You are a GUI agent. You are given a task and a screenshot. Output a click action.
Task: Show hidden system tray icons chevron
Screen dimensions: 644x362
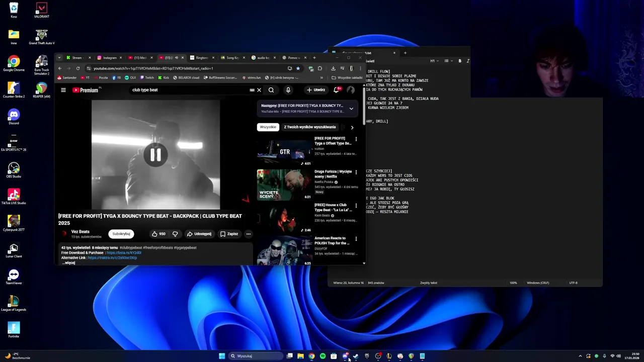580,356
